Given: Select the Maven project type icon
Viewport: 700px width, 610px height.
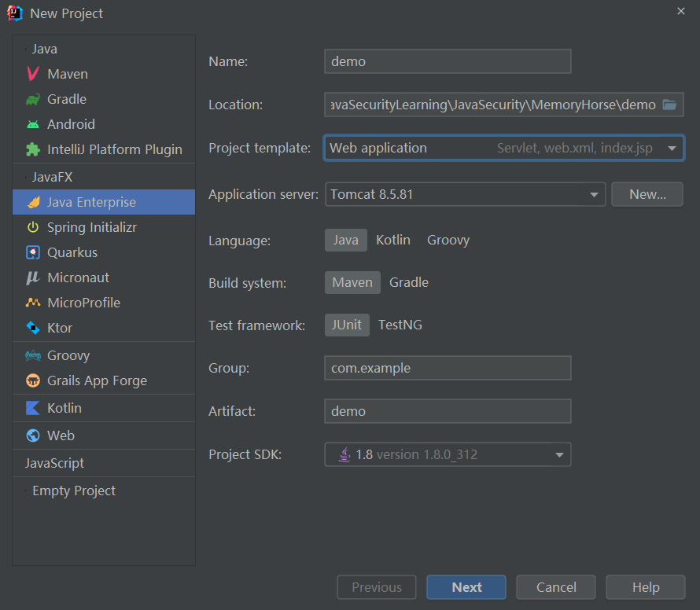Looking at the screenshot, I should click(x=33, y=74).
